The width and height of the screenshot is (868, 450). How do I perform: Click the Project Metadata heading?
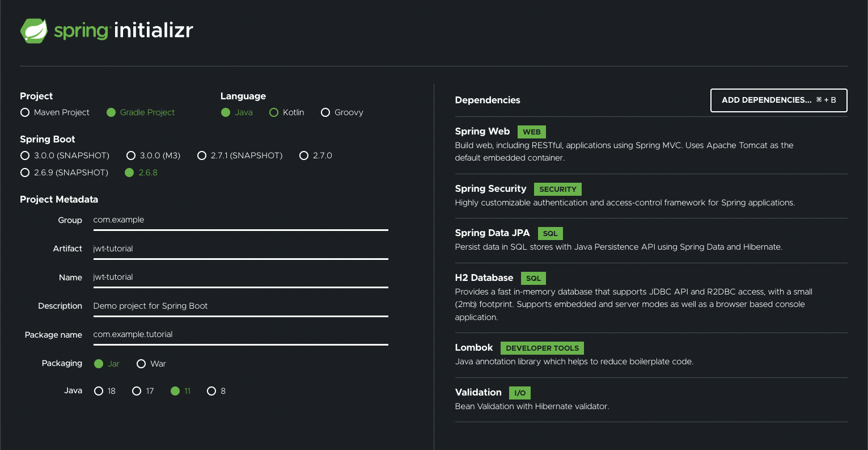pos(59,200)
